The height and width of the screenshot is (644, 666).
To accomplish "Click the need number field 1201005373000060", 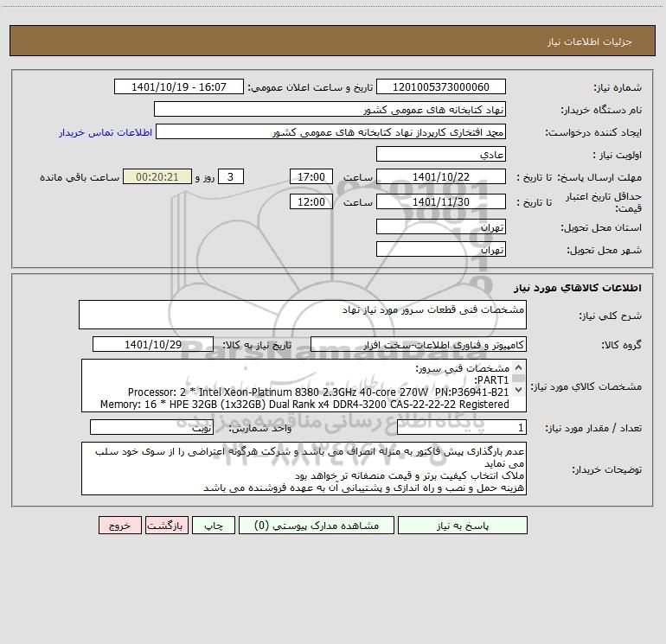I will pos(441,86).
